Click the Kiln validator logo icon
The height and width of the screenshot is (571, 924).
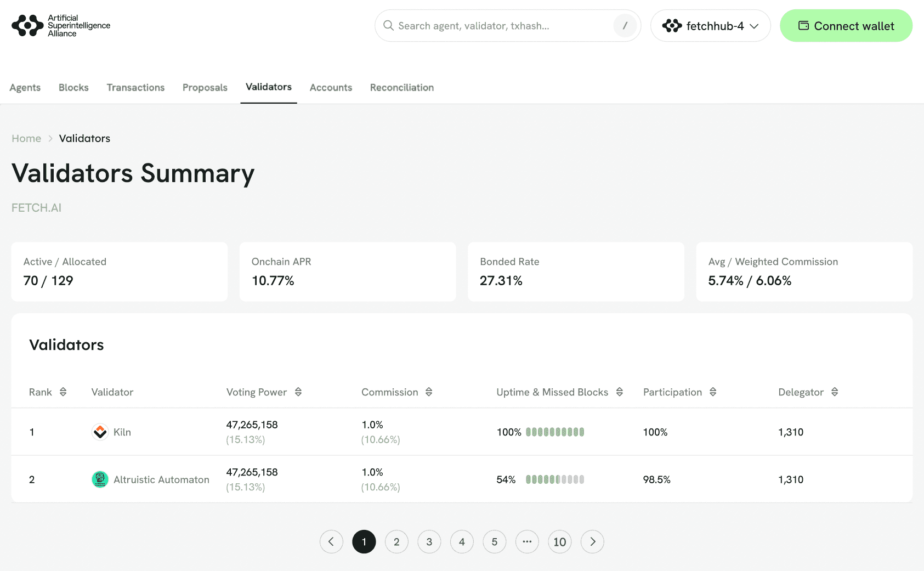coord(100,432)
